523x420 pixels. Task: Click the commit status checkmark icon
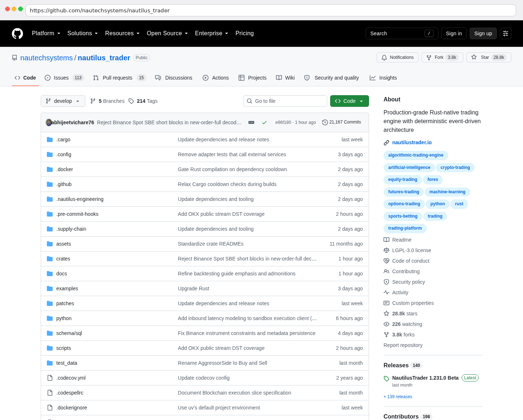264,122
